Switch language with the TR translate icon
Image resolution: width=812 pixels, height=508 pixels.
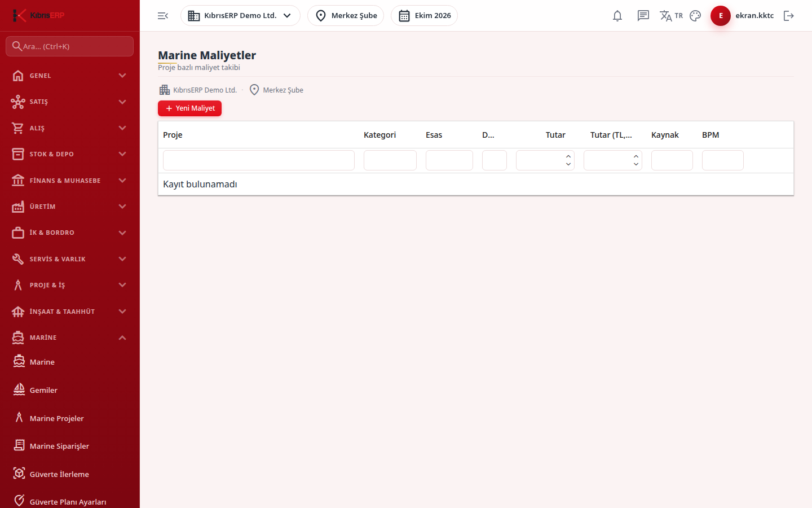[671, 16]
